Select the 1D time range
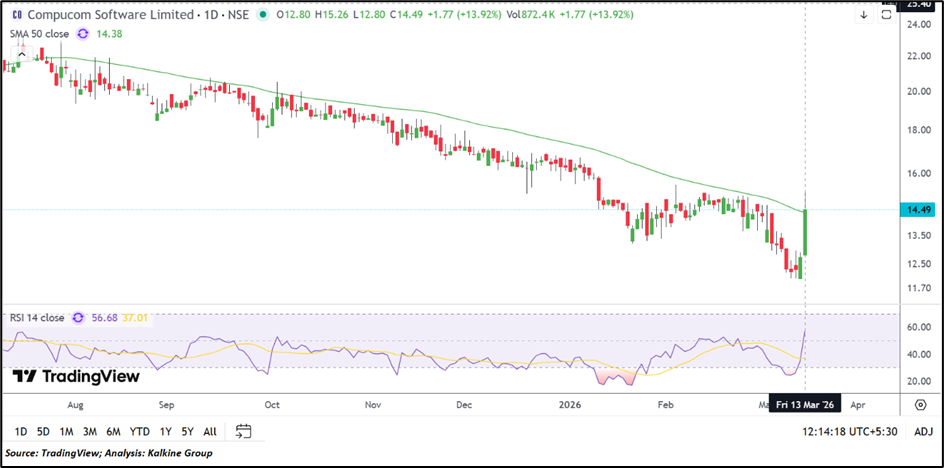Screen dimensions: 944x468 coord(18,432)
